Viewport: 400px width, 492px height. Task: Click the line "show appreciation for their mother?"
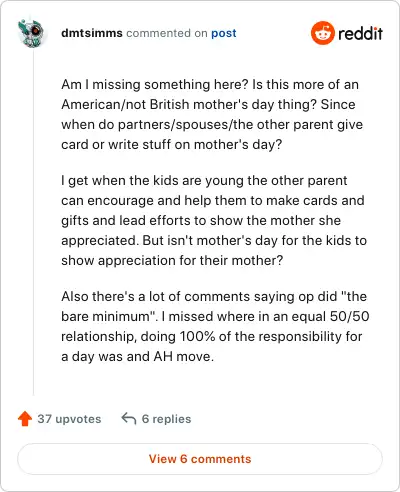click(172, 260)
